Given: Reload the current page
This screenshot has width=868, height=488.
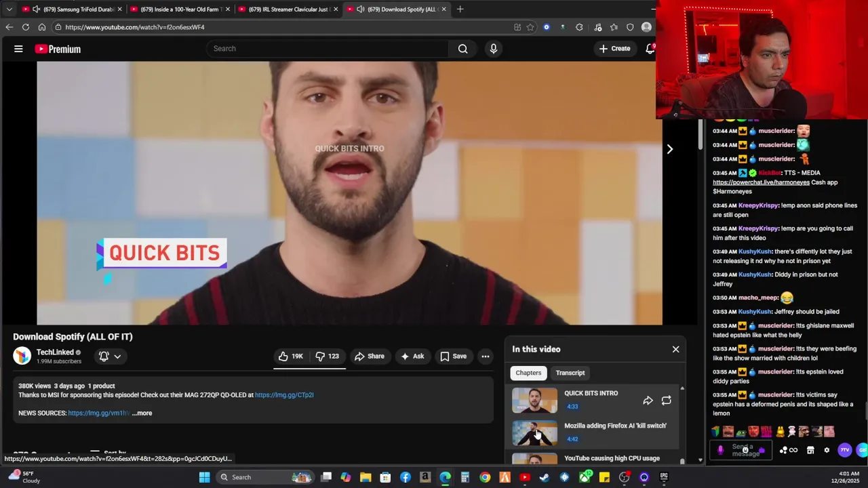Looking at the screenshot, I should [26, 27].
